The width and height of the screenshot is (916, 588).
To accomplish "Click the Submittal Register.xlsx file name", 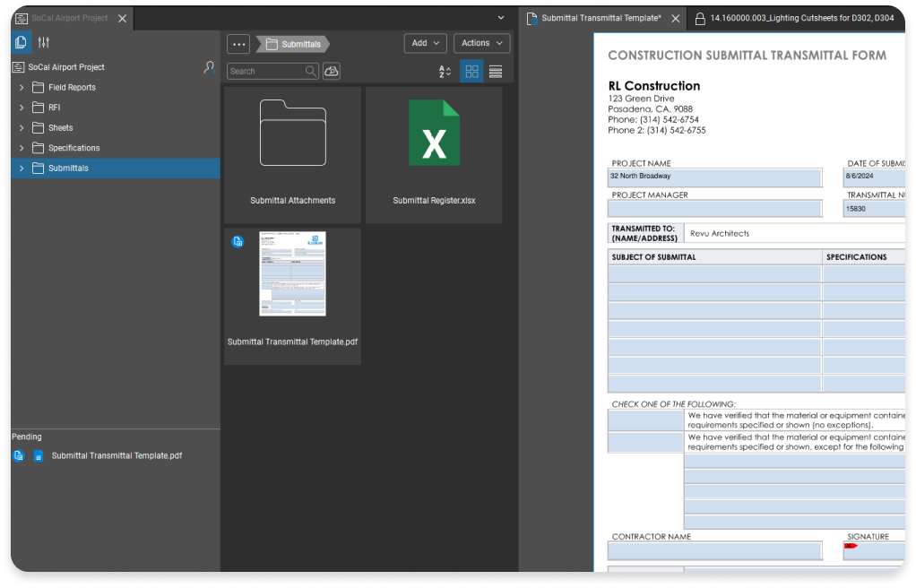I will (434, 201).
